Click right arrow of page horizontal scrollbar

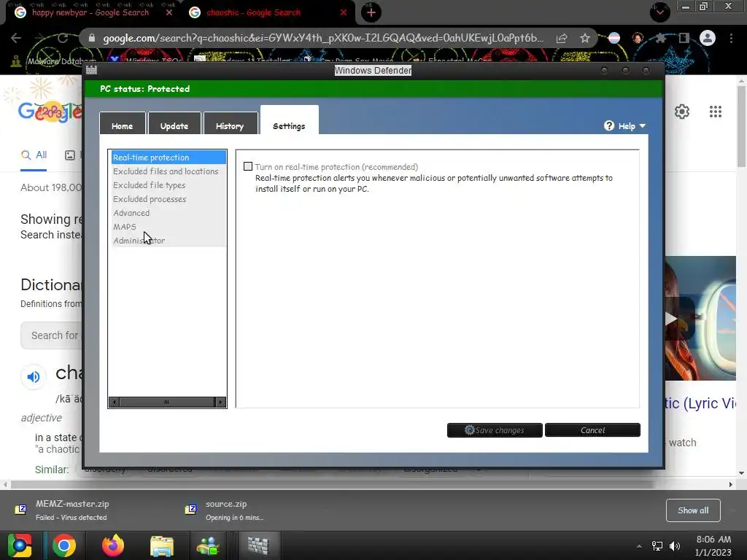[x=731, y=485]
